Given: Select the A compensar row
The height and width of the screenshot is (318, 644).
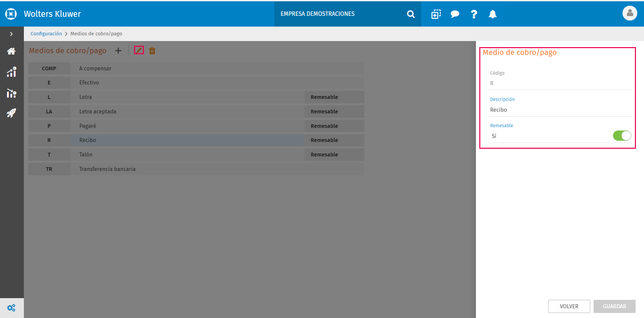Looking at the screenshot, I should pyautogui.click(x=196, y=68).
